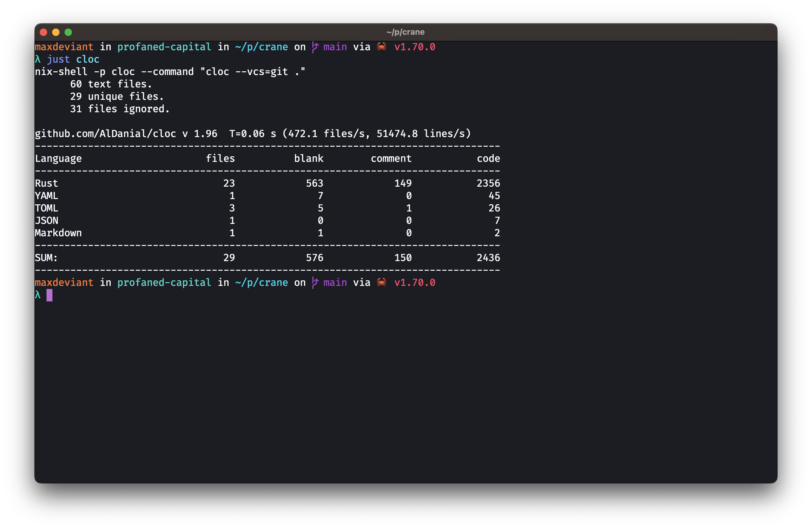812x529 pixels.
Task: Click the '31 files ignored.' line
Action: click(120, 109)
